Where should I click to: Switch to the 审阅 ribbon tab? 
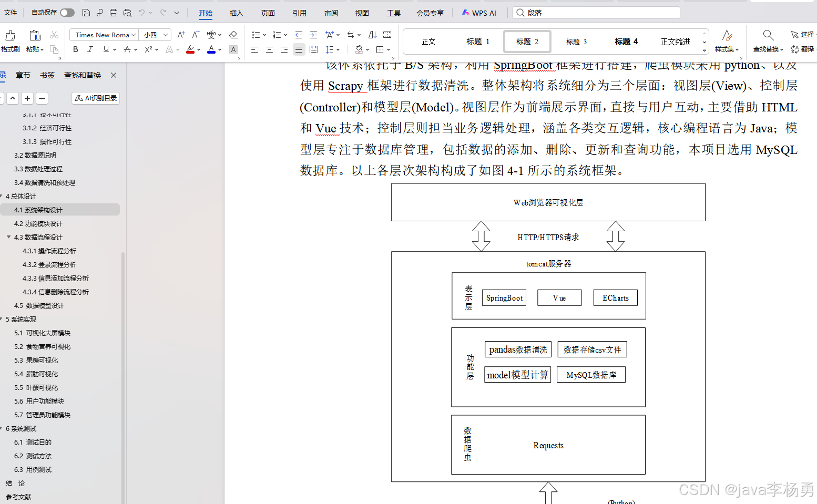tap(331, 13)
